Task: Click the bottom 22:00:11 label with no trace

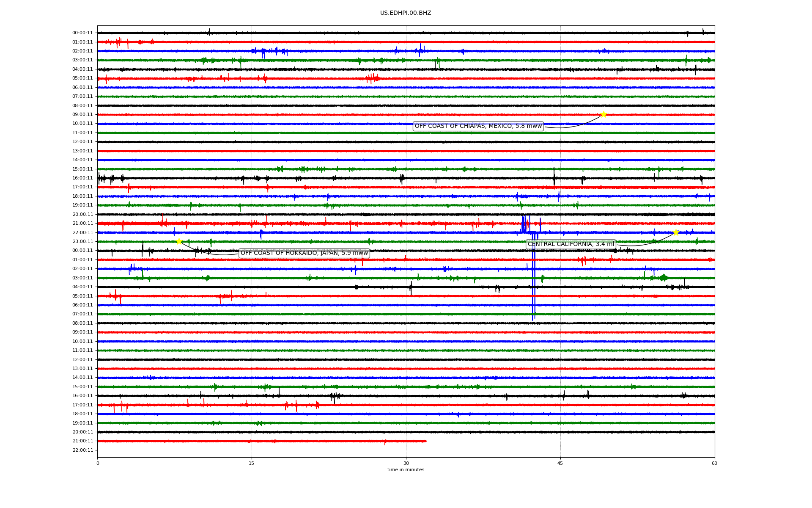Action: [x=82, y=450]
